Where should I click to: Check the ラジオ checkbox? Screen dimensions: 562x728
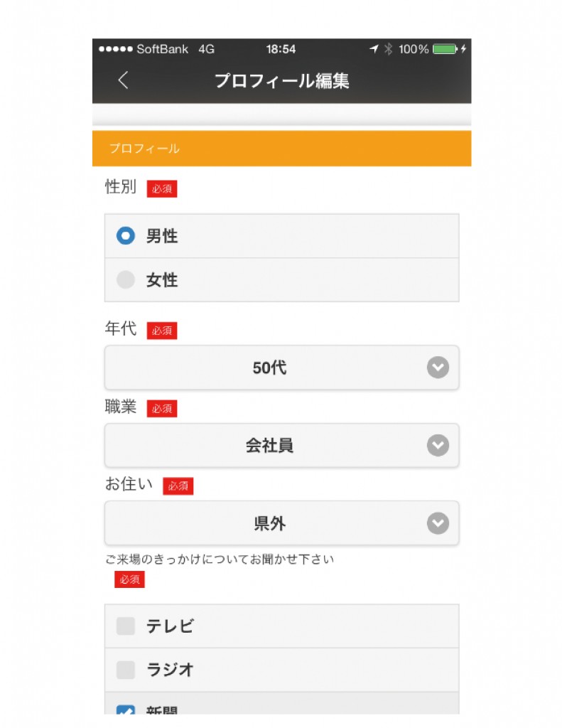tap(126, 670)
